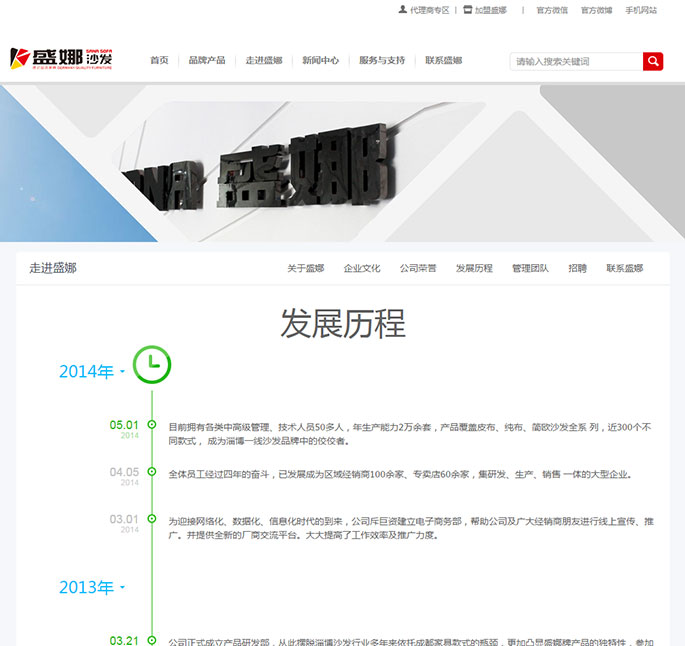Click the 盛娜 sign banner image
The image size is (685, 646).
click(x=342, y=163)
